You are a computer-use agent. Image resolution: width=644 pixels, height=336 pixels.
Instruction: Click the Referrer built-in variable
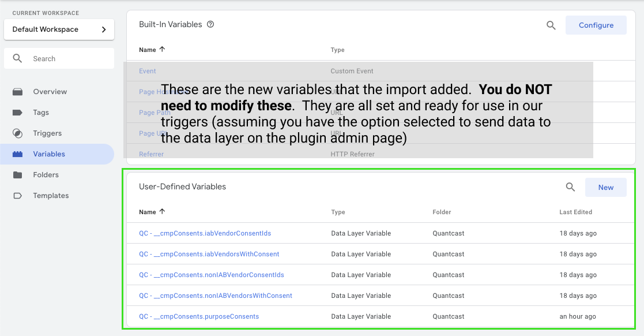[151, 154]
